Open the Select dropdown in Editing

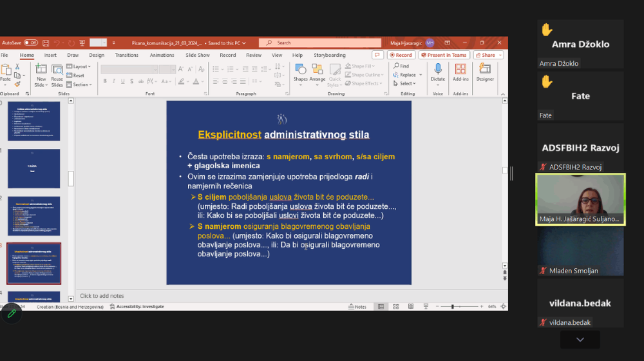point(404,83)
